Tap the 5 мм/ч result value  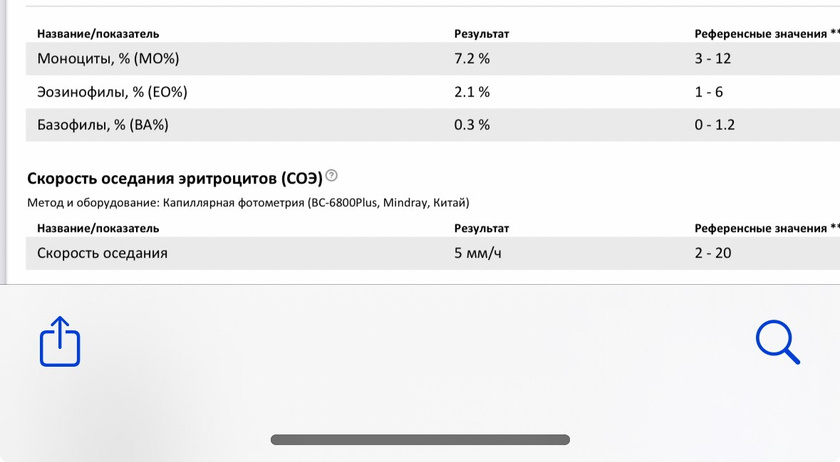[478, 253]
